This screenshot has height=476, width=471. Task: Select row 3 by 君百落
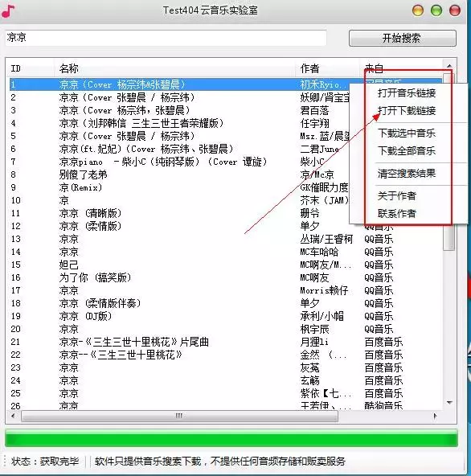click(226, 110)
